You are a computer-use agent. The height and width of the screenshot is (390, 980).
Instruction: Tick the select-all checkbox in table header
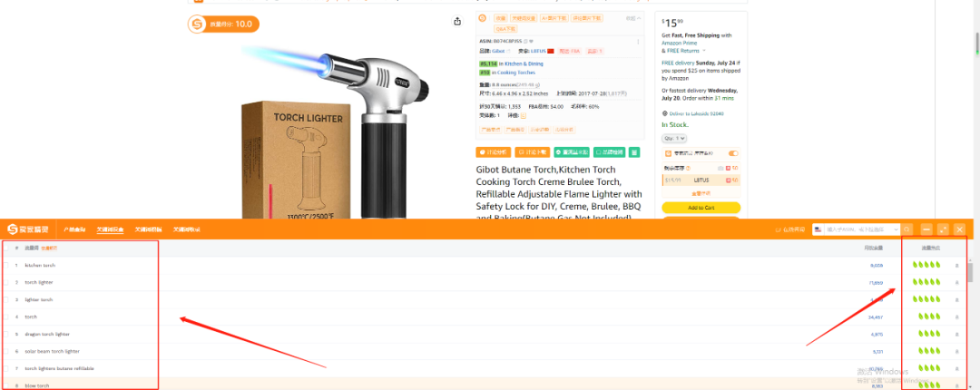(6, 249)
